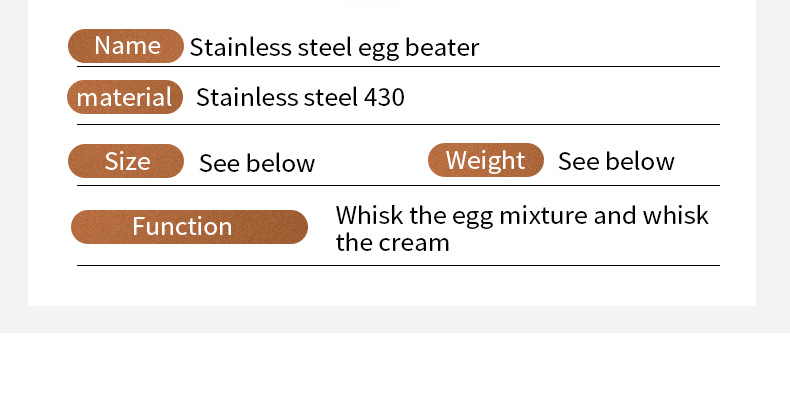This screenshot has height=405, width=790.
Task: Click the brown Size label badge
Action: (x=126, y=161)
